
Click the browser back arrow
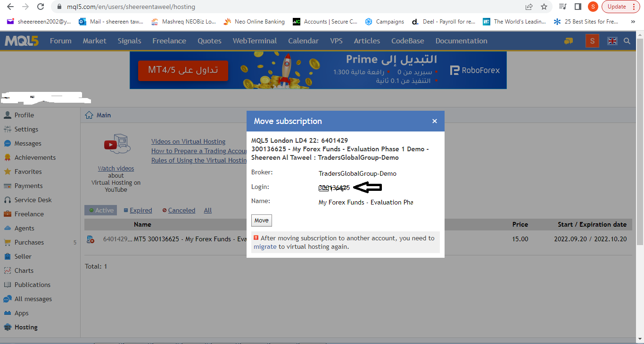(x=10, y=7)
